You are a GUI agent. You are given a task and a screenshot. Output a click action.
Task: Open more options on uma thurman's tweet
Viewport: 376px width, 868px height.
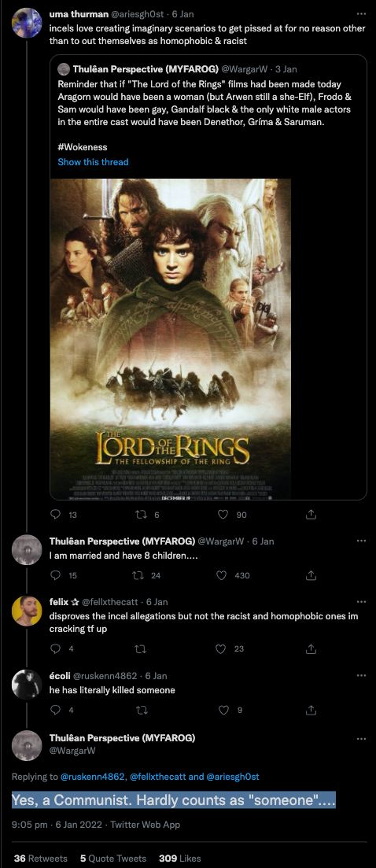[x=361, y=14]
